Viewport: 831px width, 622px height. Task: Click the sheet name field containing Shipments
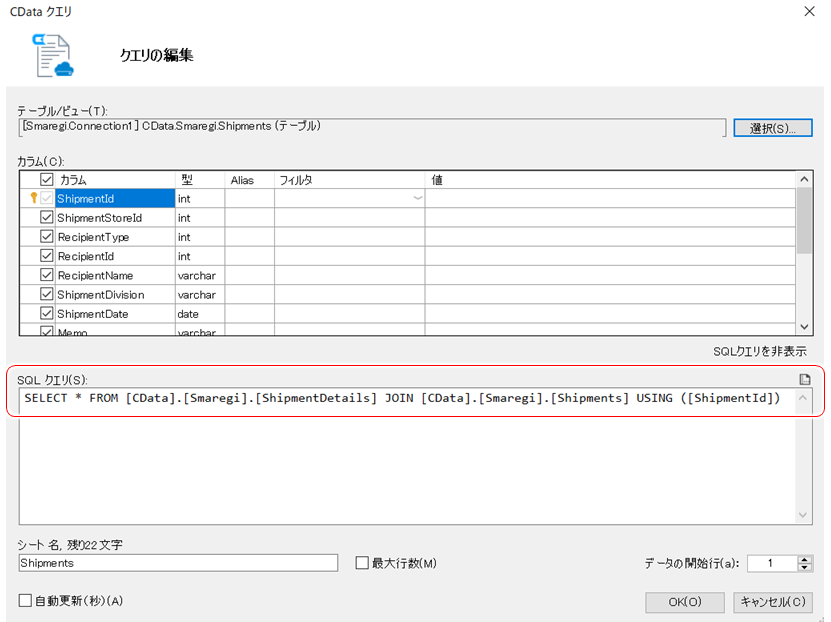178,563
